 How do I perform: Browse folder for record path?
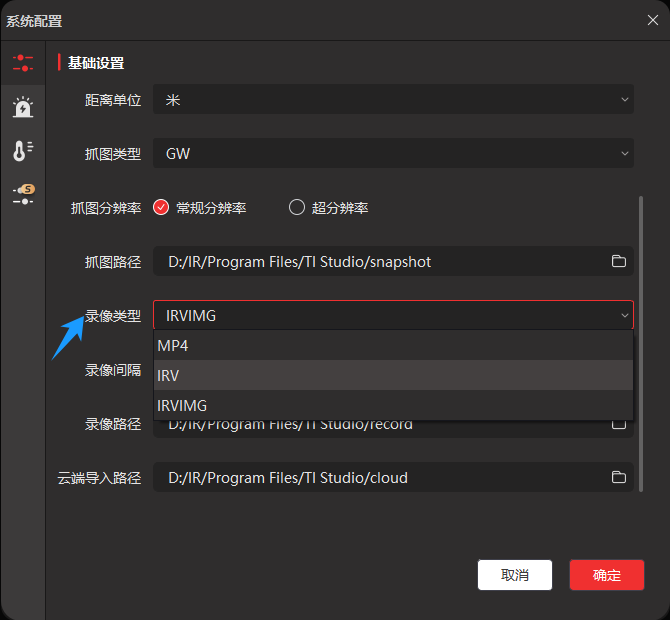click(618, 424)
